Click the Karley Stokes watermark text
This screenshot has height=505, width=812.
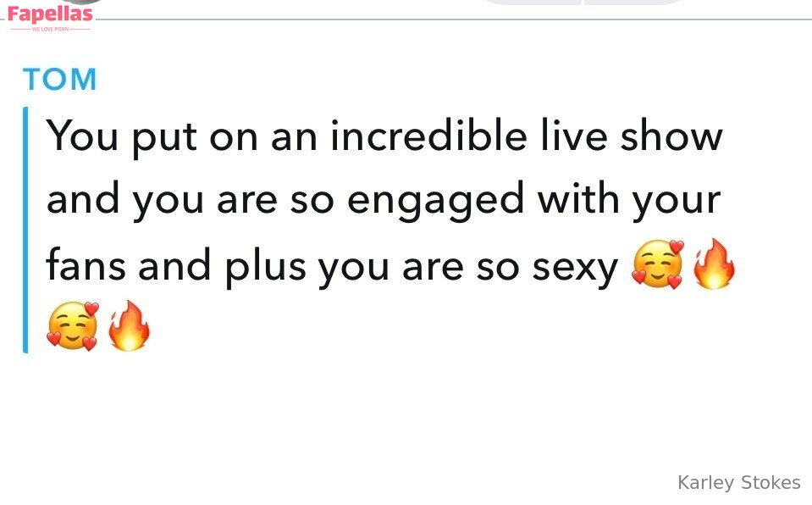click(x=738, y=483)
